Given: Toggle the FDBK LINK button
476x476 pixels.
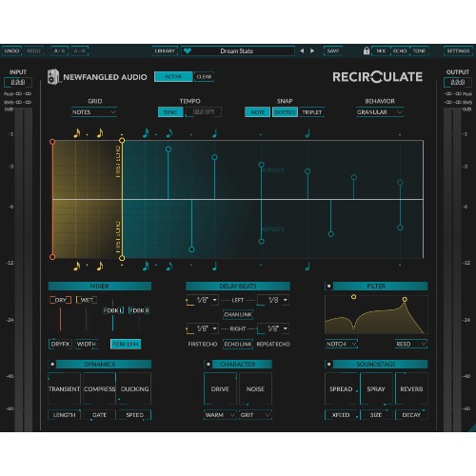Looking at the screenshot, I should pos(126,344).
